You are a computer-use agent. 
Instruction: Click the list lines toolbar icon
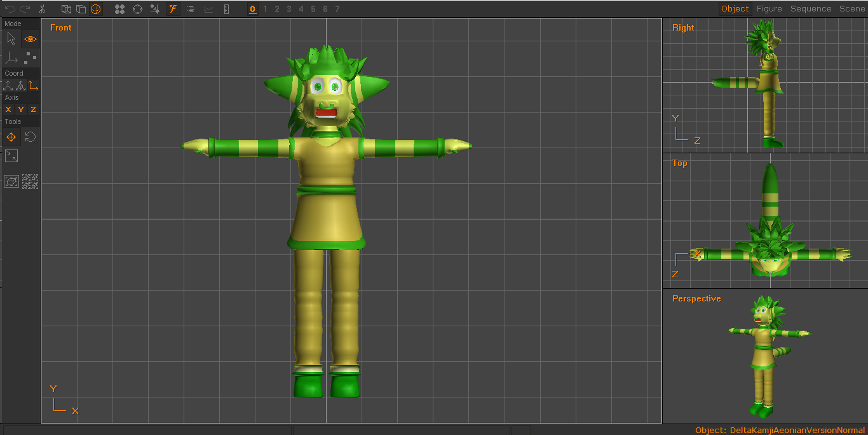tap(191, 9)
